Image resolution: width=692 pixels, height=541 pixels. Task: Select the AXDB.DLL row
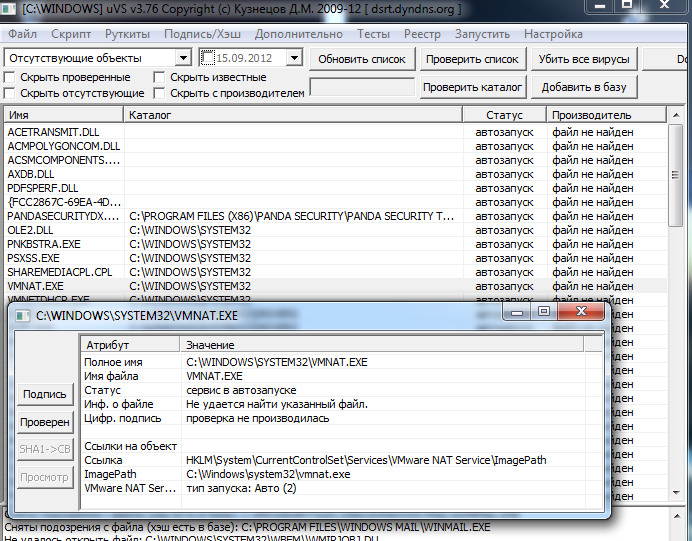tap(335, 174)
